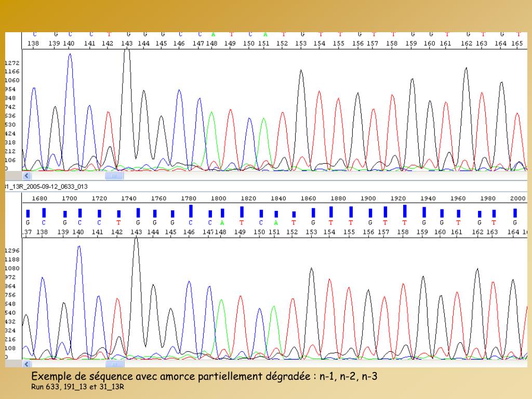Viewport: 532px width, 399px height.
Task: Select base call G at position 153 in lower panel
Action: (x=313, y=223)
